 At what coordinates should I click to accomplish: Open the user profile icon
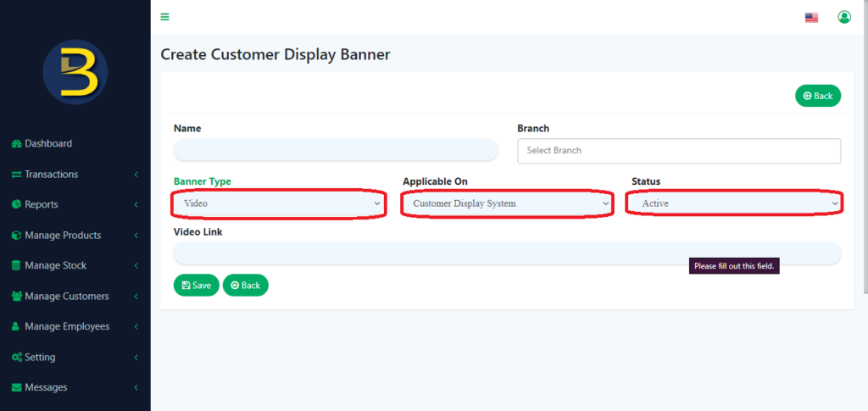[844, 17]
